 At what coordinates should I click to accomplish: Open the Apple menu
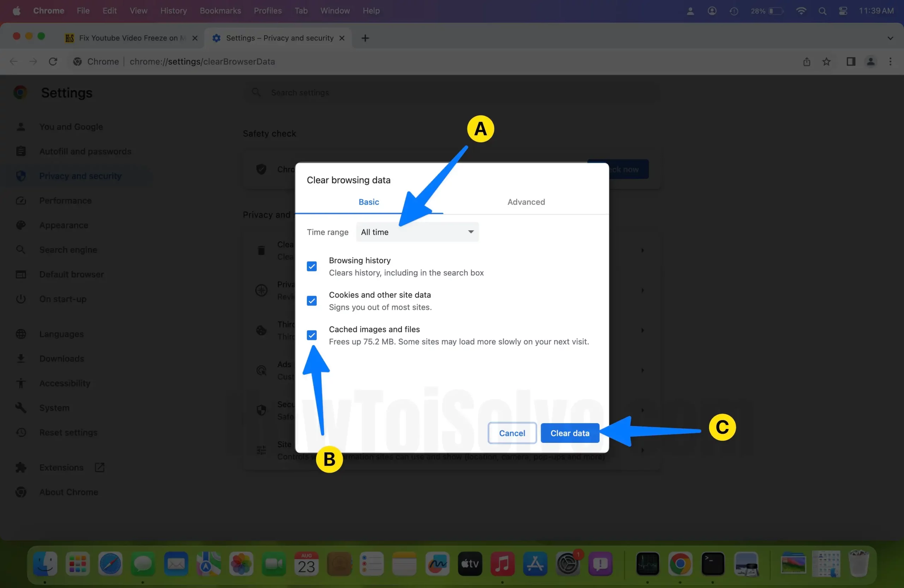tap(16, 11)
